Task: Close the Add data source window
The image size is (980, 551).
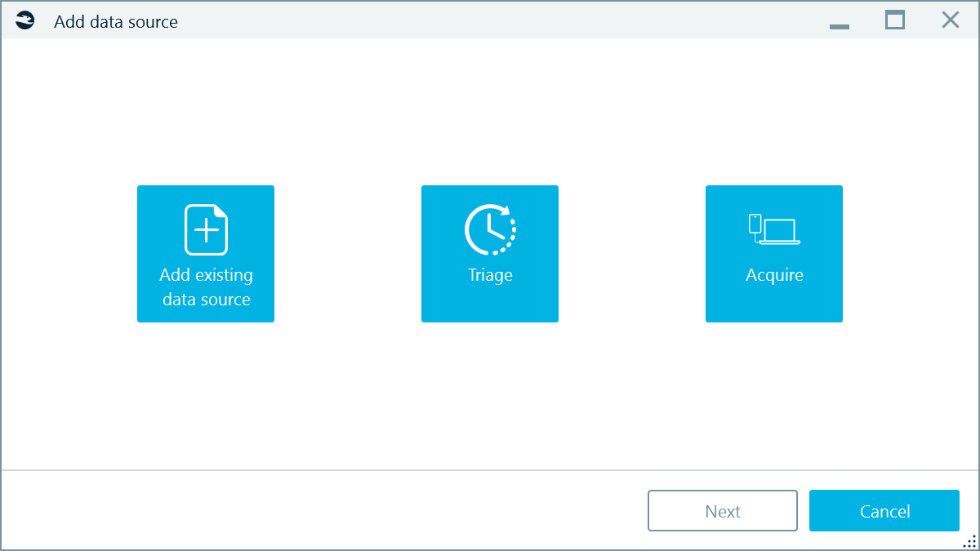Action: coord(950,20)
